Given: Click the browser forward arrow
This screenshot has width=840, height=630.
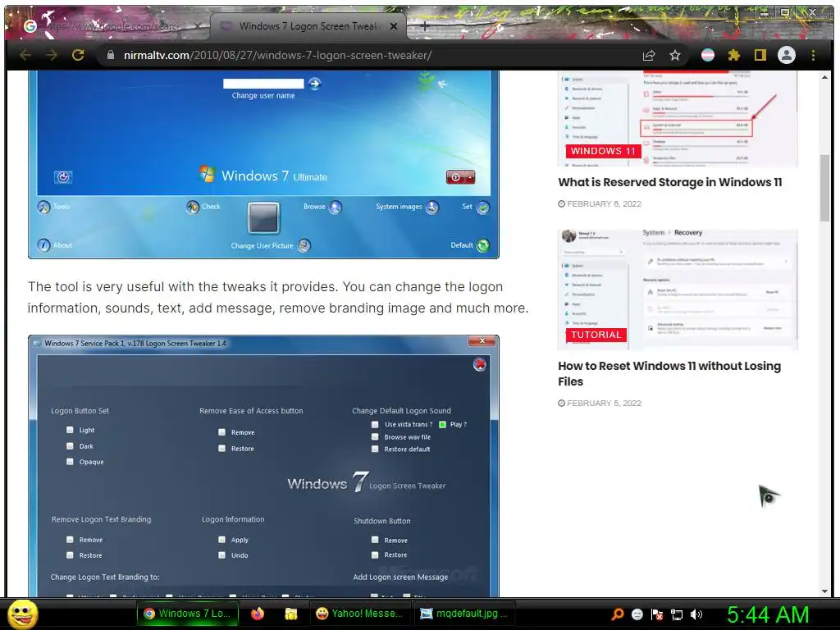Looking at the screenshot, I should (x=52, y=55).
